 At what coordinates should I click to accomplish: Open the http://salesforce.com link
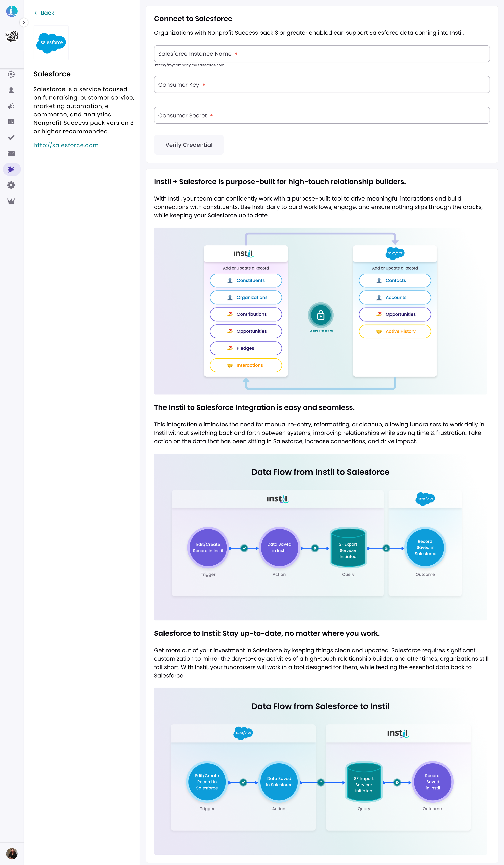click(66, 145)
